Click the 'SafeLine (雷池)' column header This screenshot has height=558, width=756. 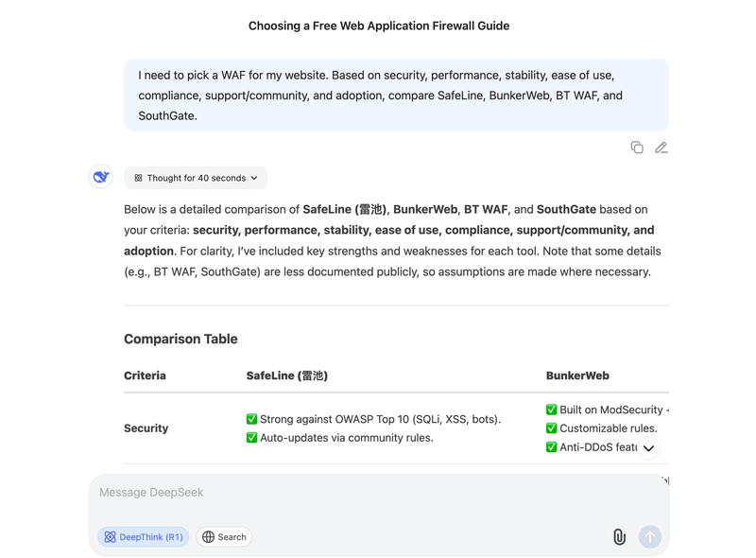(287, 375)
